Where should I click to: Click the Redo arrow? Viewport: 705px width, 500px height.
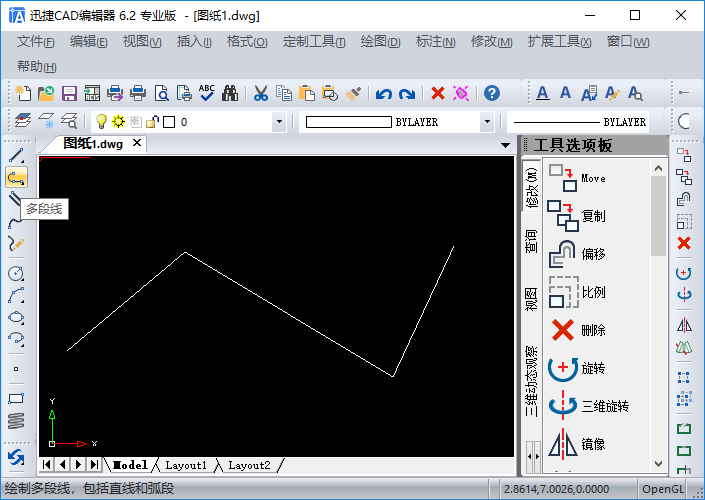pyautogui.click(x=407, y=94)
